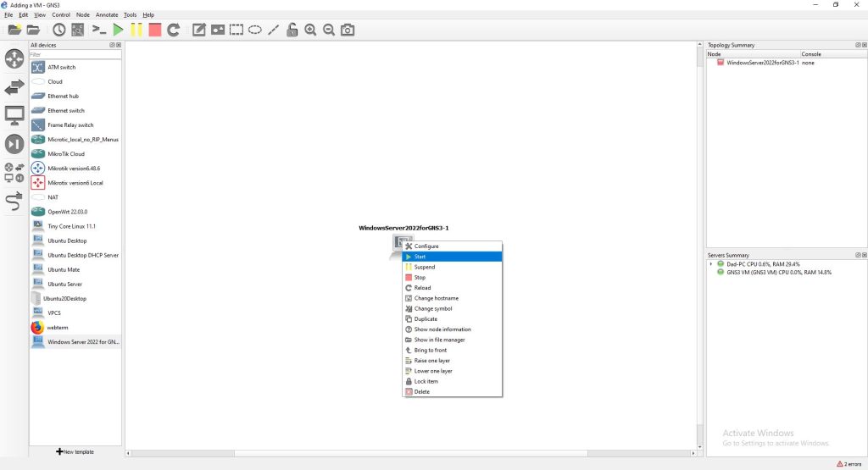Click the device Filter input field
The image size is (868, 470).
pyautogui.click(x=75, y=55)
